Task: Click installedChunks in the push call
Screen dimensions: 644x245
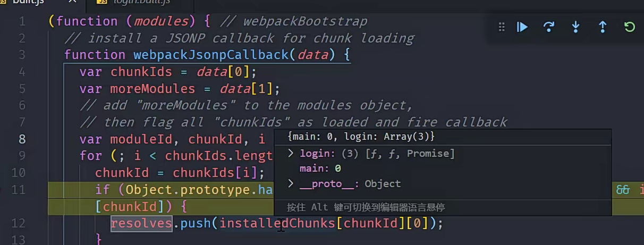Action: tap(277, 224)
